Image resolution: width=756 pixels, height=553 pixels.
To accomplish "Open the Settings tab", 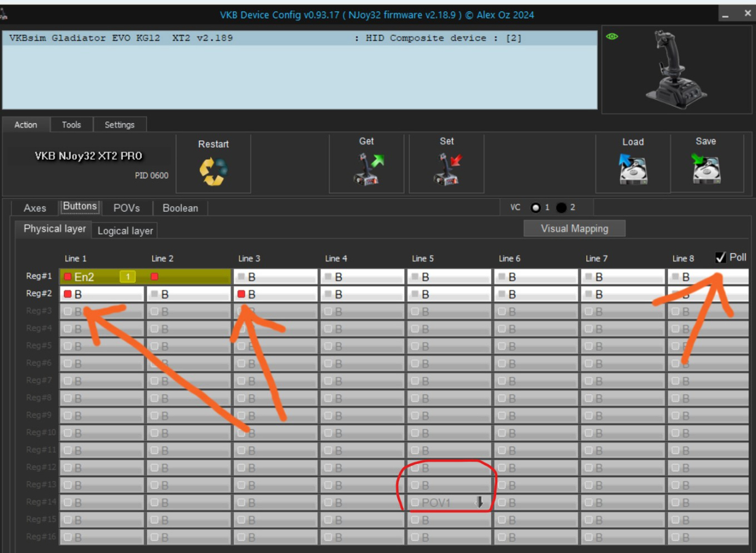I will pyautogui.click(x=119, y=125).
